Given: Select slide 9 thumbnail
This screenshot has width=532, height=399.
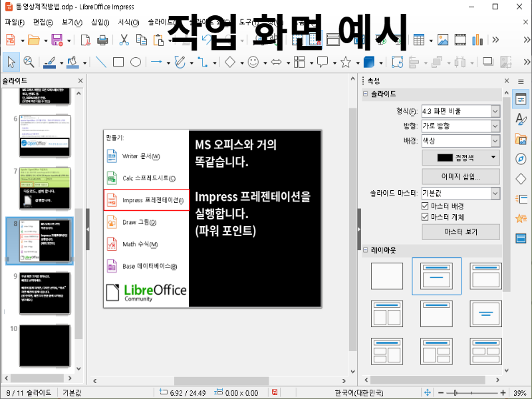Looking at the screenshot, I should (x=45, y=293).
